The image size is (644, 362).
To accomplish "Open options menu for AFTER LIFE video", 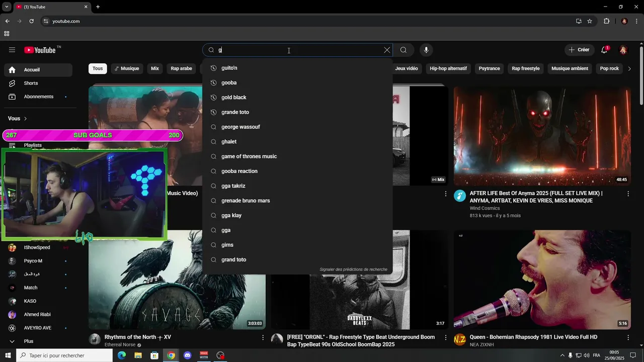I will pos(628,194).
